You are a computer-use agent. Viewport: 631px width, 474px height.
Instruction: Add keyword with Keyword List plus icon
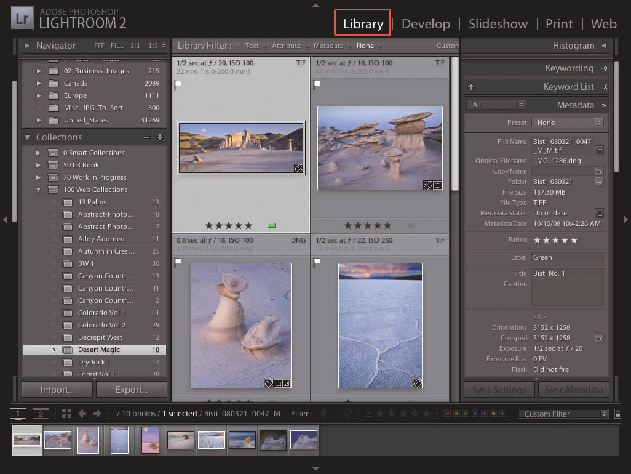point(471,87)
